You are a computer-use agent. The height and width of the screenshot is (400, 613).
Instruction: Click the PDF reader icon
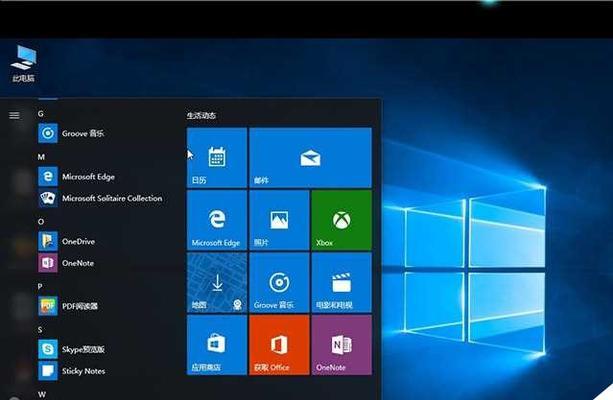pos(48,306)
